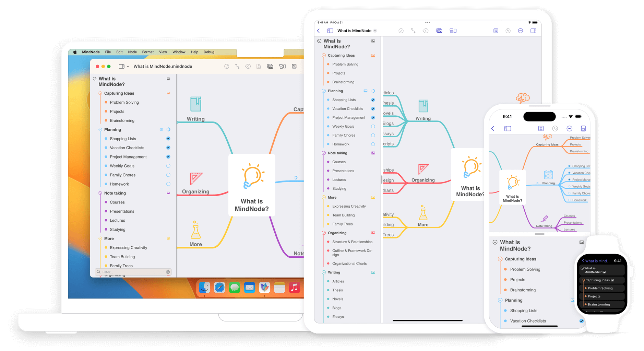
Task: Open the Debug menu
Action: [x=209, y=52]
